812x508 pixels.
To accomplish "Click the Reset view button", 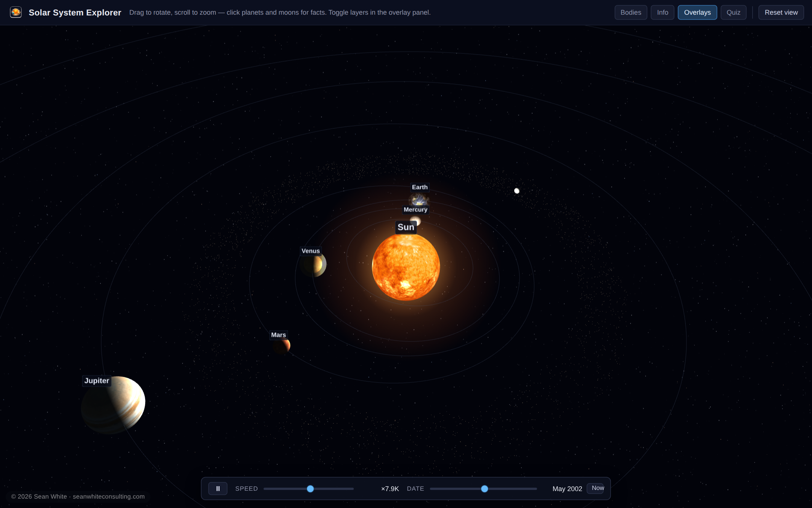I will (781, 12).
